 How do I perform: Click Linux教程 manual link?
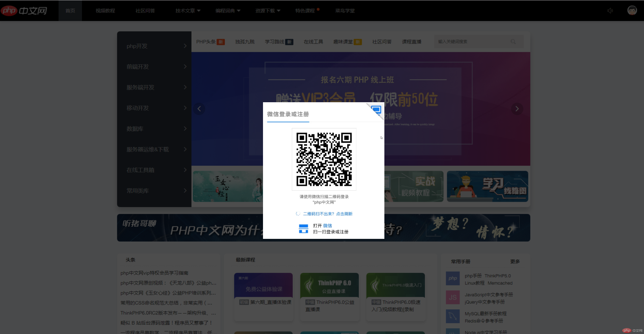coord(474,283)
